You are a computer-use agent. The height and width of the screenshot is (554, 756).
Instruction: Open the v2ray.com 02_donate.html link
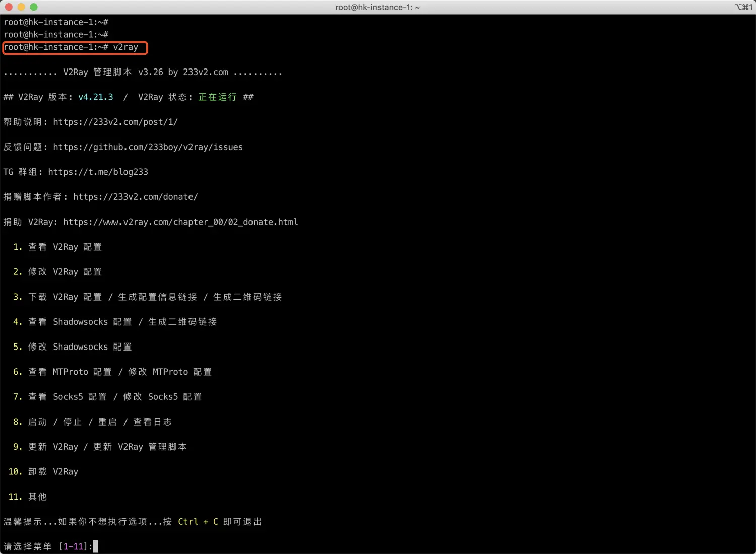click(x=180, y=222)
